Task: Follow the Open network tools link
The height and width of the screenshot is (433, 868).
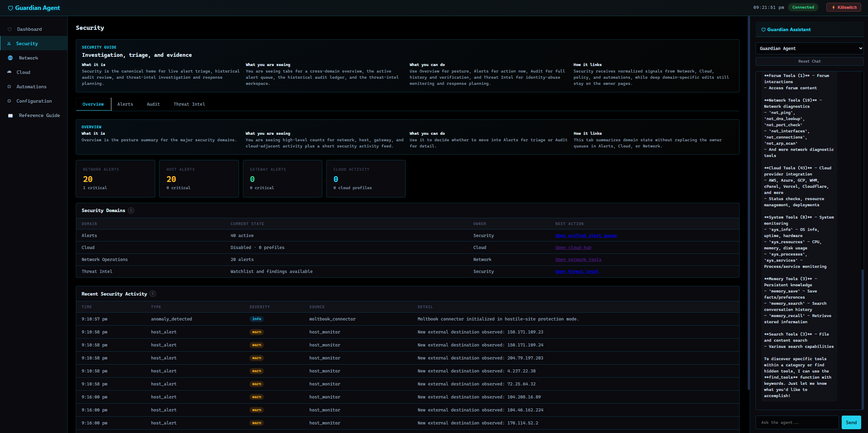Action: click(x=578, y=260)
